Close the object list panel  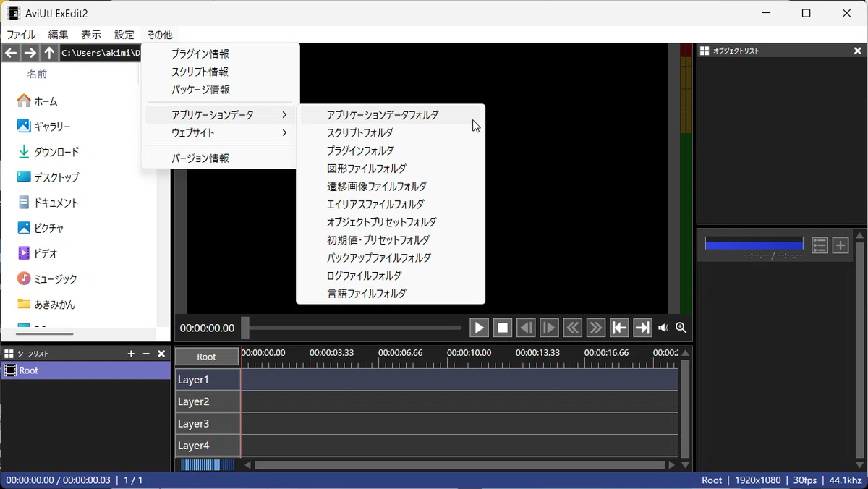pyautogui.click(x=857, y=51)
